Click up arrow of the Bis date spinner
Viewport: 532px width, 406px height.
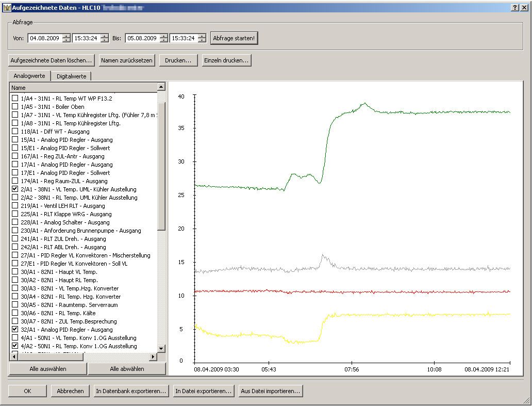click(164, 36)
